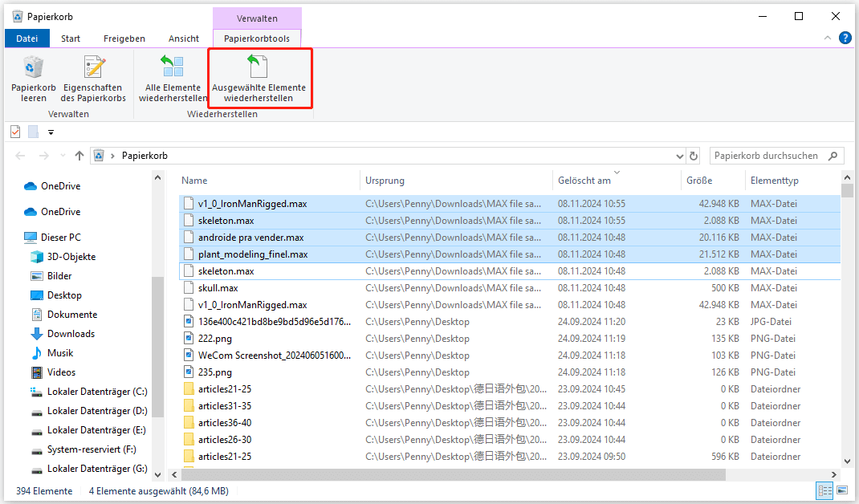Switch to the Ansicht tab
This screenshot has width=859, height=504.
[x=184, y=39]
